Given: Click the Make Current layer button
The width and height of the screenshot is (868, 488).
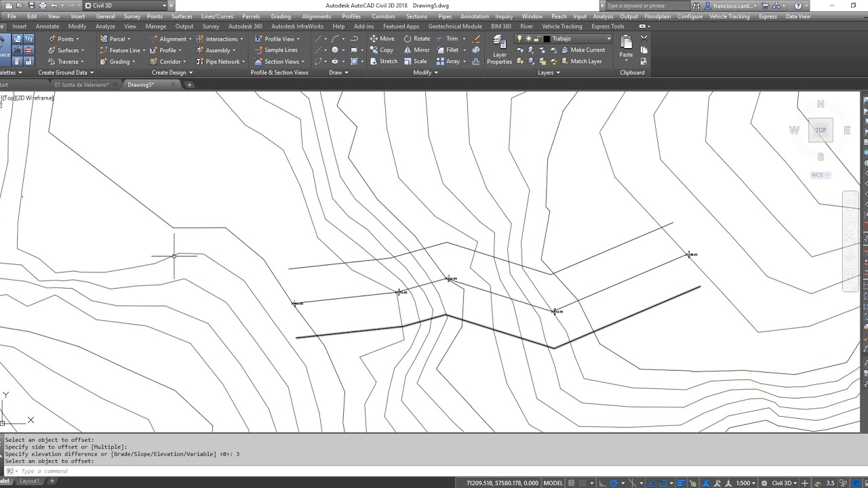Looking at the screenshot, I should click(583, 49).
